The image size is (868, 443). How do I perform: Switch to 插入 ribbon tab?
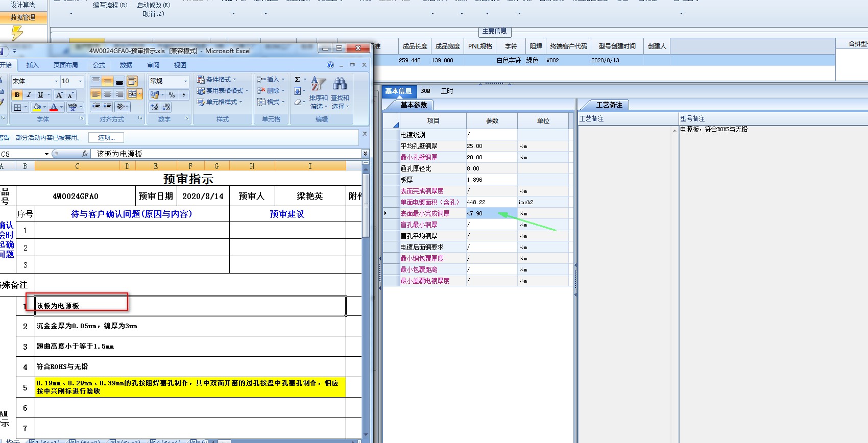tap(32, 65)
